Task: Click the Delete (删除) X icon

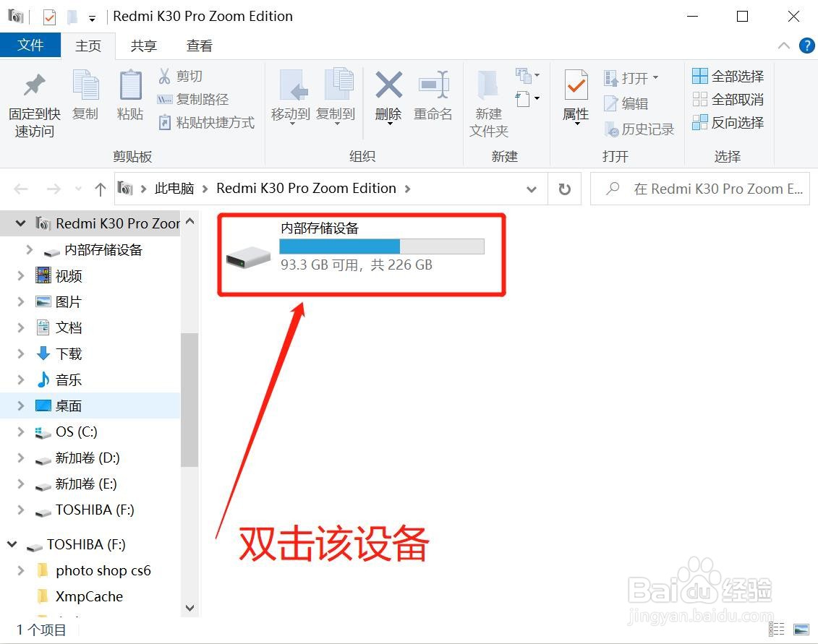Action: (388, 85)
